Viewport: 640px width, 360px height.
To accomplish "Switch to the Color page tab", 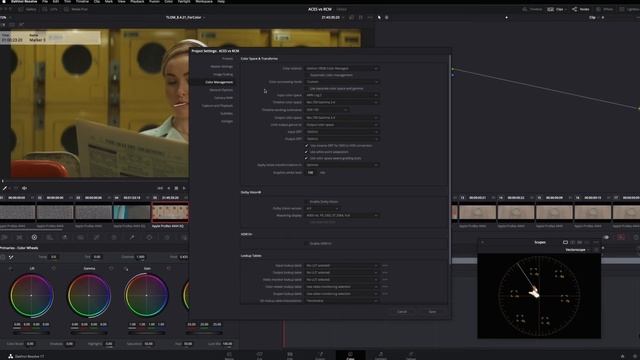I will coord(350,356).
